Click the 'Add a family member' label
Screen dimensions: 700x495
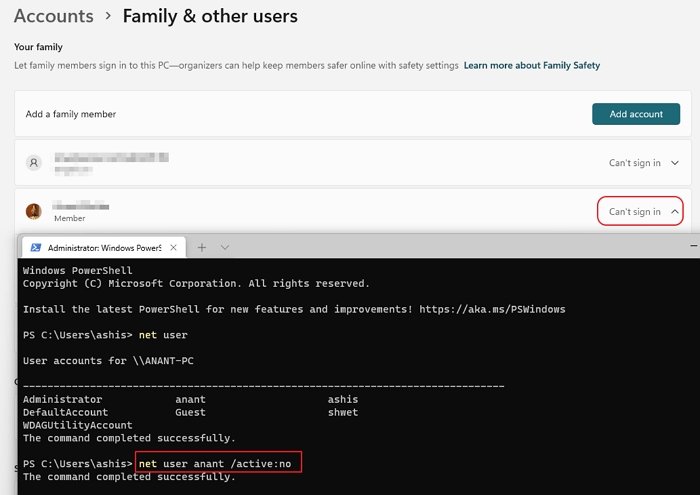tap(71, 114)
